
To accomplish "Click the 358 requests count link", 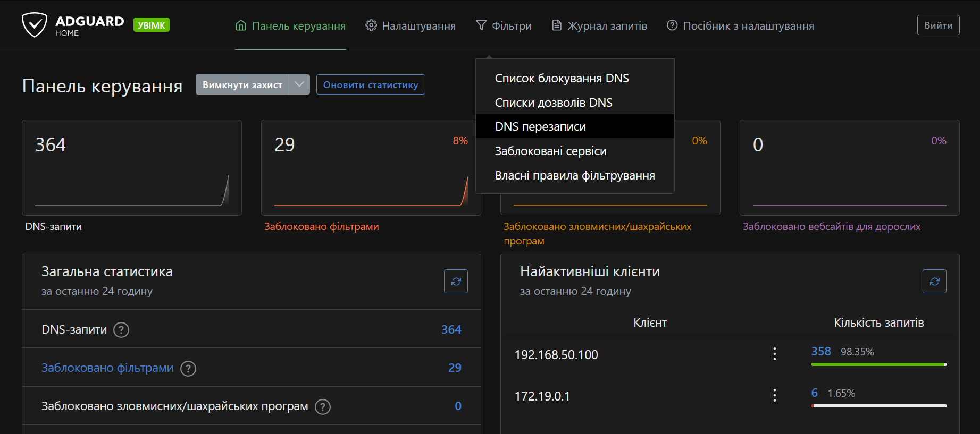I will [x=821, y=351].
